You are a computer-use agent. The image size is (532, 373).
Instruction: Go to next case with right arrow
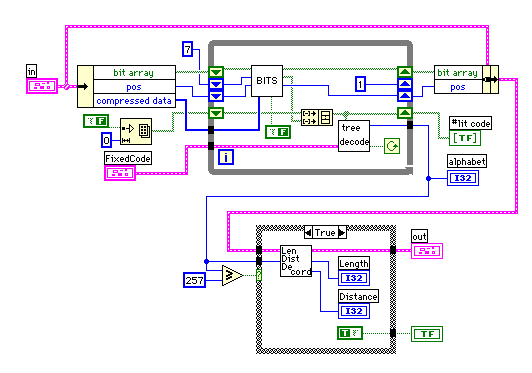(342, 232)
